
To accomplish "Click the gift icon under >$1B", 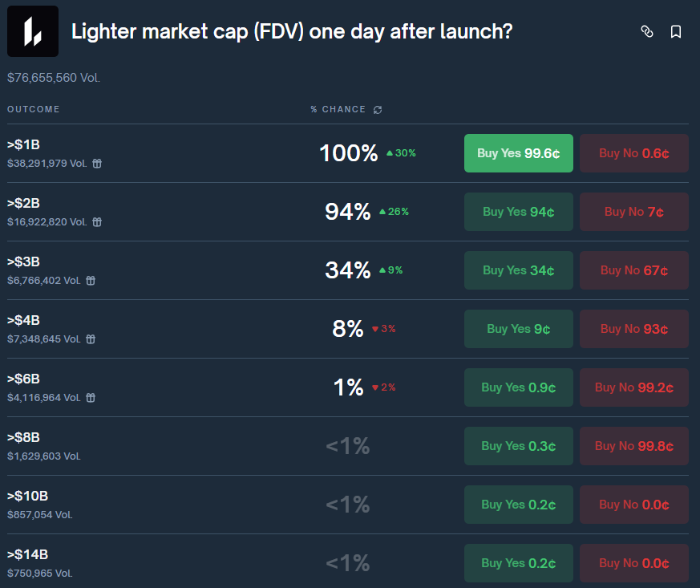I will coord(97,164).
